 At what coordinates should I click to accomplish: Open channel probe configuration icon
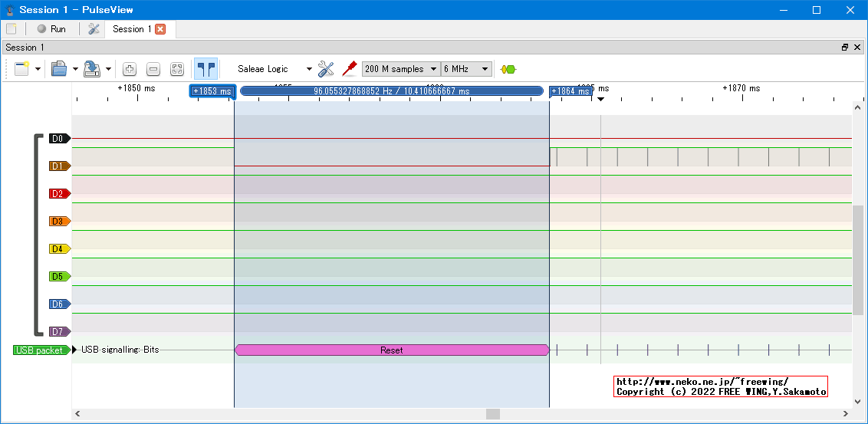[x=350, y=68]
